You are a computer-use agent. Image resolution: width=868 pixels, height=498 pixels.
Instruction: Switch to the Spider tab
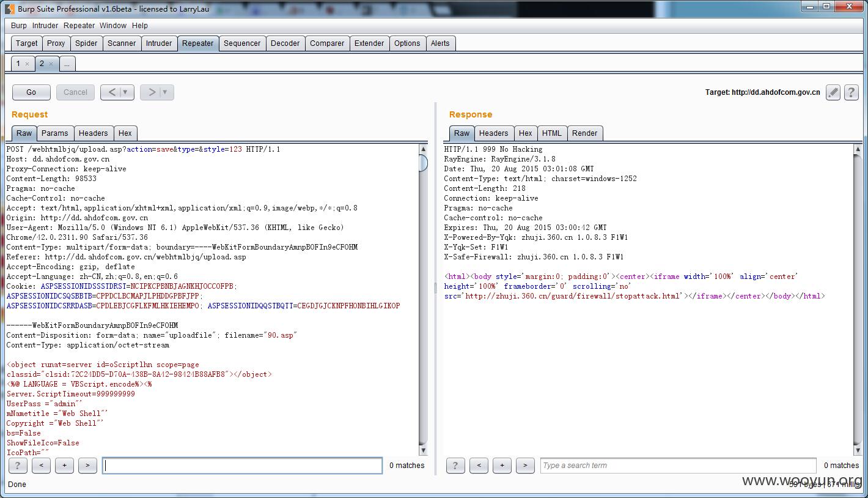(x=86, y=43)
